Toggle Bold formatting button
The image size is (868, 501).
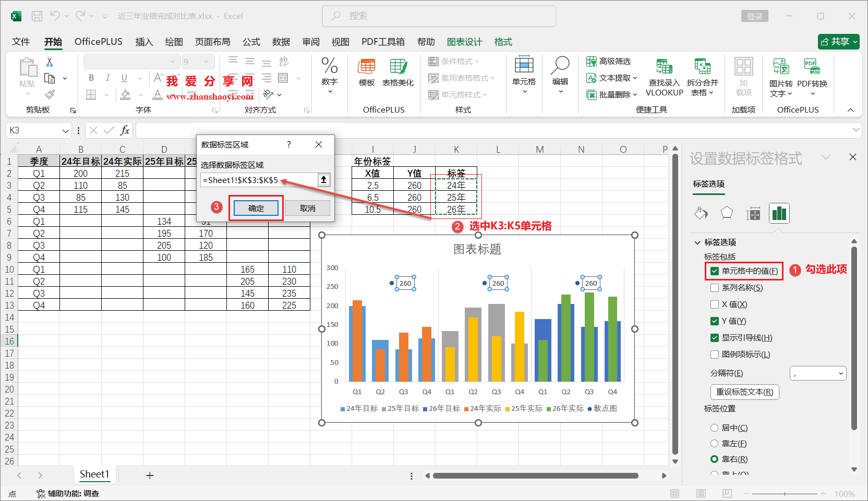91,78
